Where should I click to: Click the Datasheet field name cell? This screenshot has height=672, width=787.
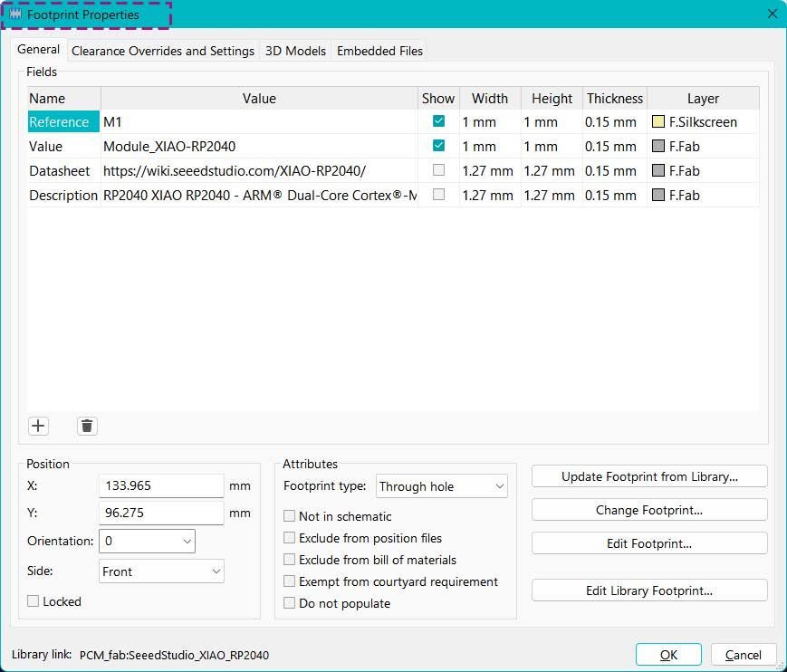coord(63,170)
